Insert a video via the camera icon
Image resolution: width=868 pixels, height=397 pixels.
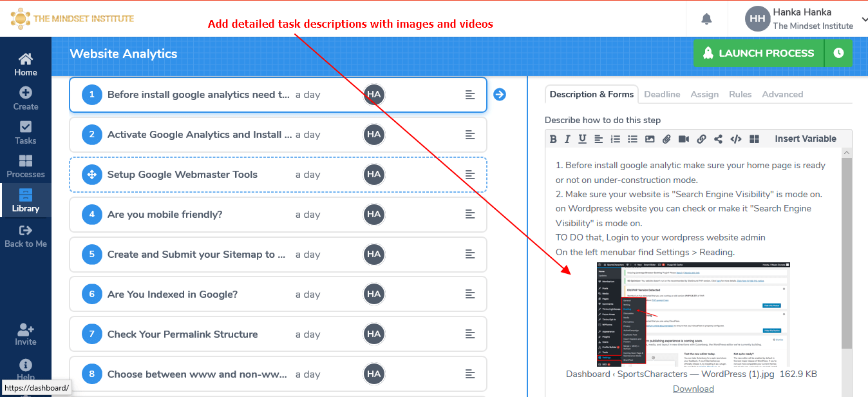(684, 139)
